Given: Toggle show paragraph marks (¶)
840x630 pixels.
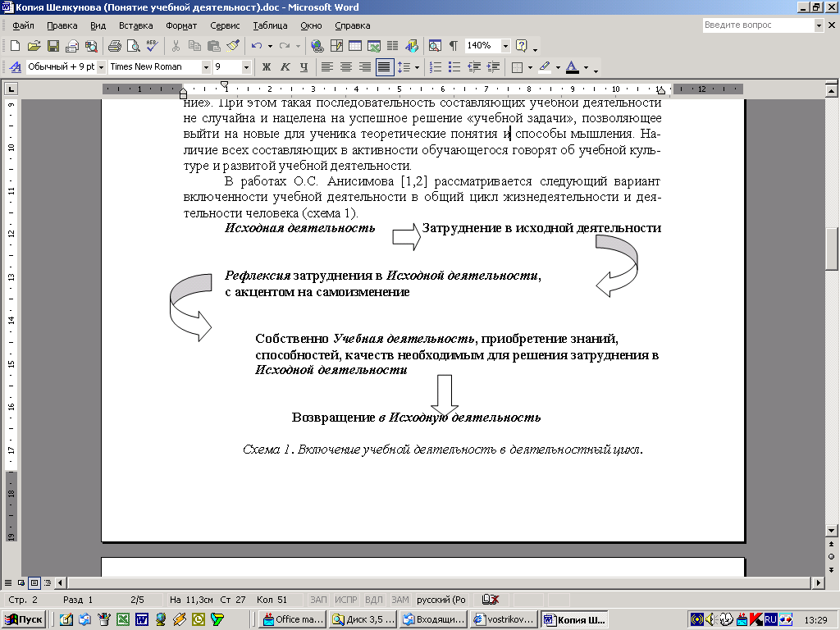Looking at the screenshot, I should coord(453,46).
